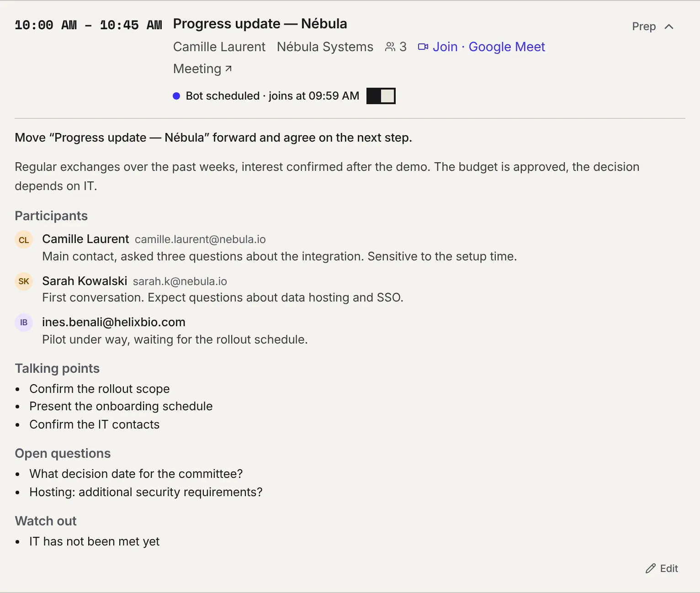This screenshot has width=700, height=593.
Task: Click "Confirm the rollout scope" talking point
Action: [100, 389]
